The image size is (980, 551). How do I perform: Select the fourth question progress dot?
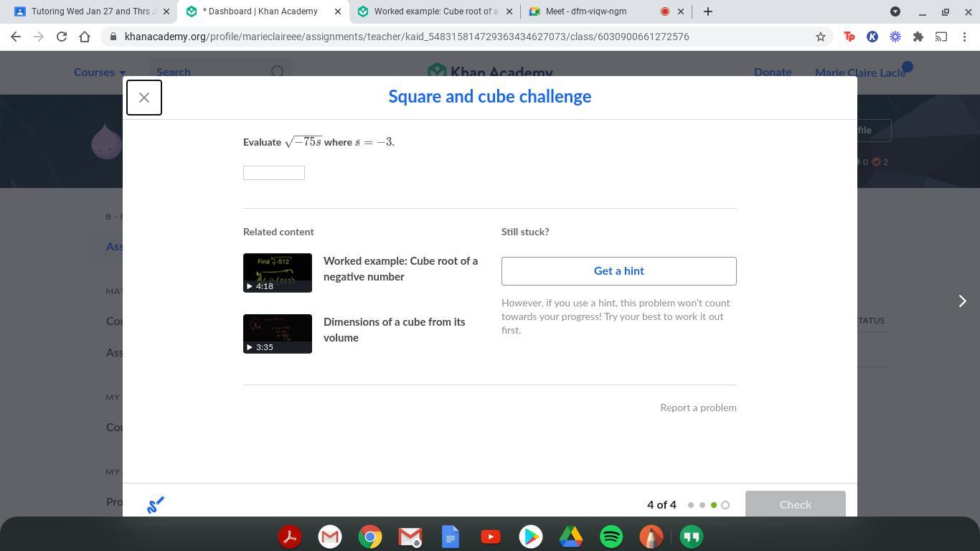(725, 504)
